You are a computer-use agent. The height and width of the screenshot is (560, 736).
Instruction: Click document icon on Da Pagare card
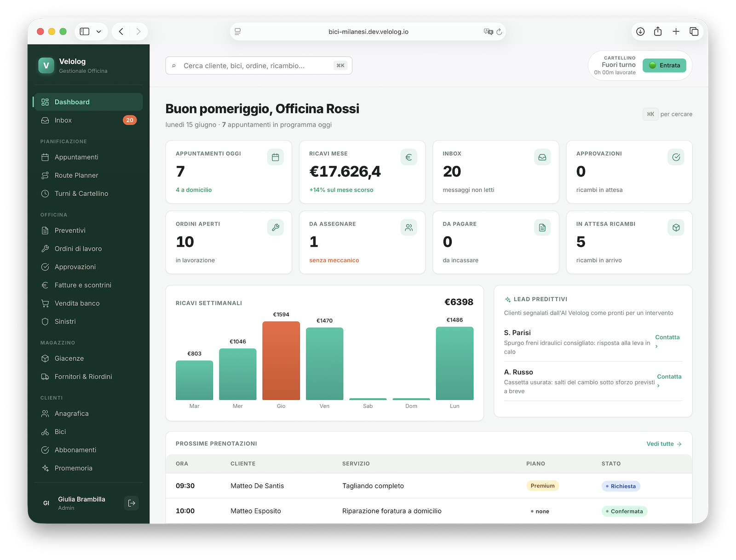[542, 228]
